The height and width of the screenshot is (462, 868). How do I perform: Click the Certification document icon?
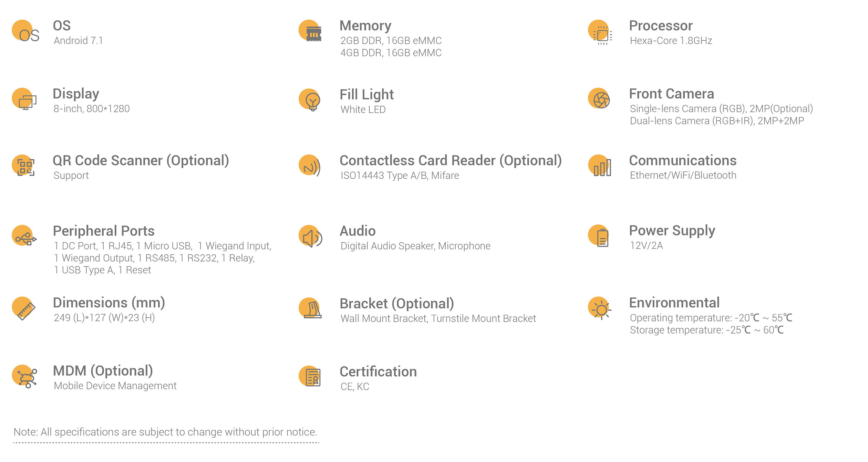tap(310, 376)
